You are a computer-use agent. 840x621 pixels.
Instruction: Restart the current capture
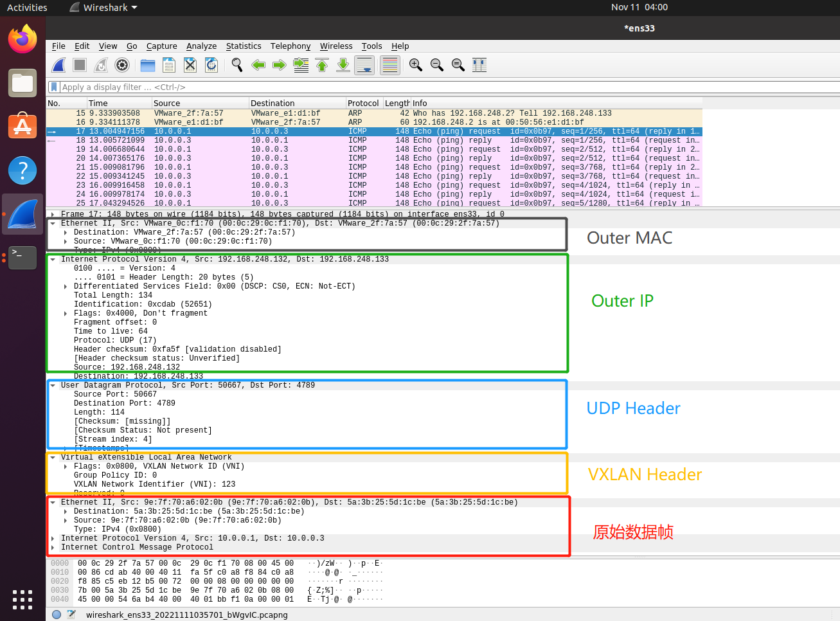click(101, 65)
